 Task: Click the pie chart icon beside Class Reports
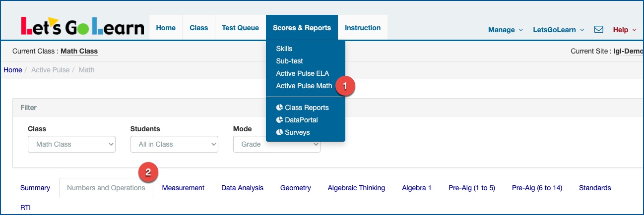279,107
